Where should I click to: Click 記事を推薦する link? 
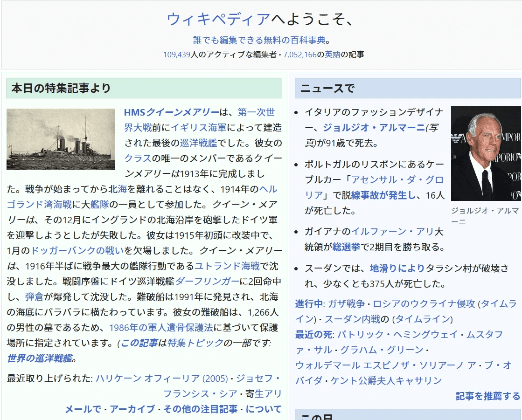coord(487,396)
